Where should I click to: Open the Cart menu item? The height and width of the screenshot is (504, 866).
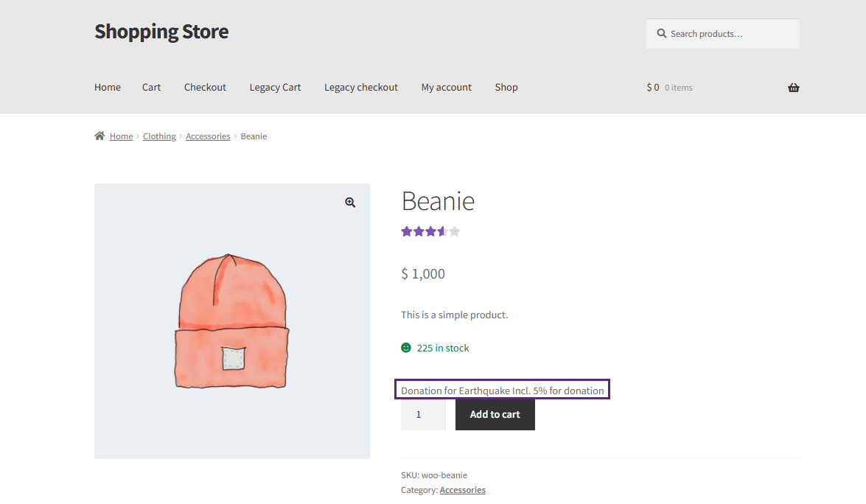pos(151,87)
